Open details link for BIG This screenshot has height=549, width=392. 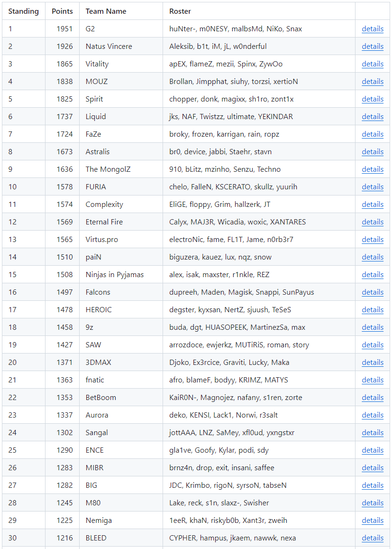373,485
